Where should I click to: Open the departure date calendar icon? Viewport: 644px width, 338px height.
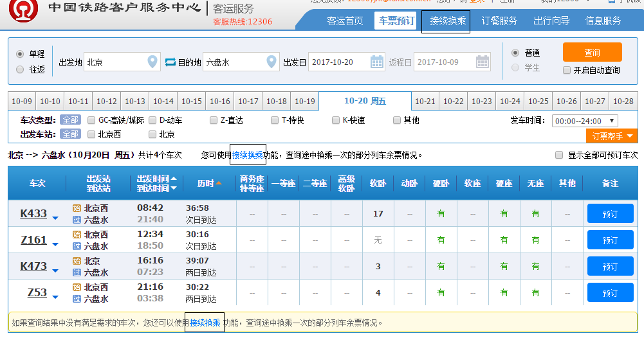click(x=377, y=62)
